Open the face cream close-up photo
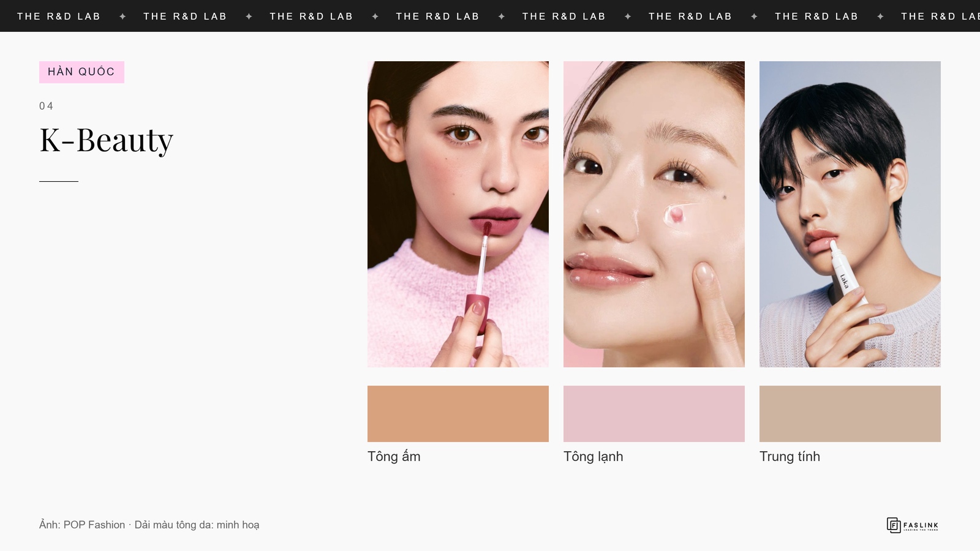Screen dimensions: 980x551 [654, 214]
